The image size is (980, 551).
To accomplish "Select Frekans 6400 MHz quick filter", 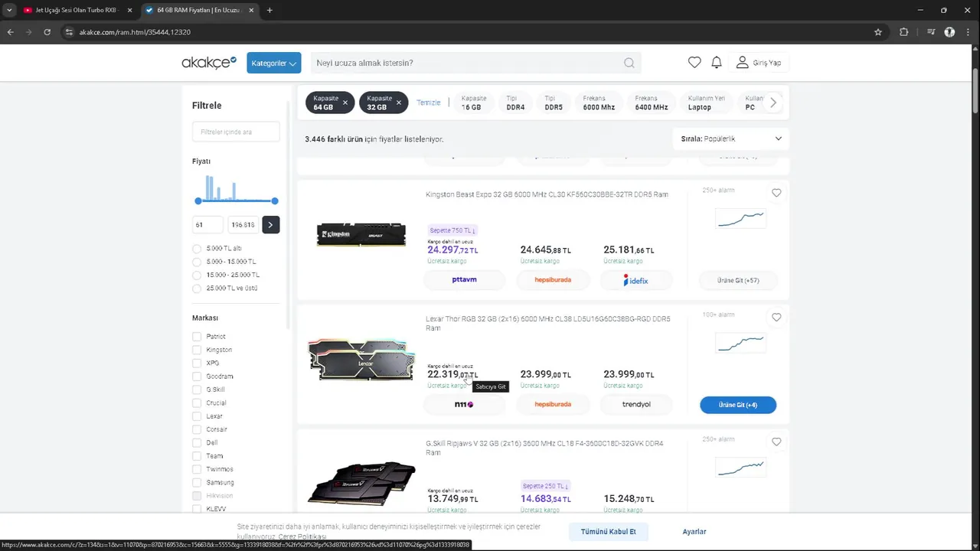I will (651, 103).
